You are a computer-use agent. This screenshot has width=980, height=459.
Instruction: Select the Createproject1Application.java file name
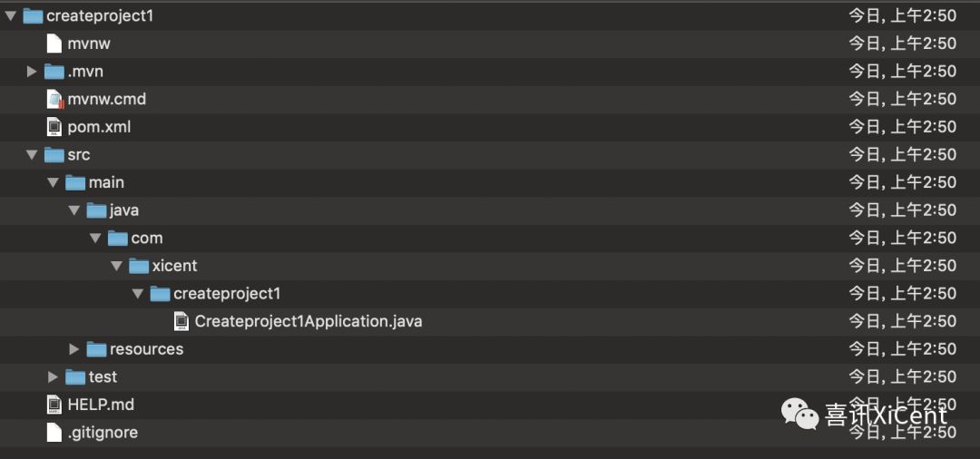[x=308, y=321]
